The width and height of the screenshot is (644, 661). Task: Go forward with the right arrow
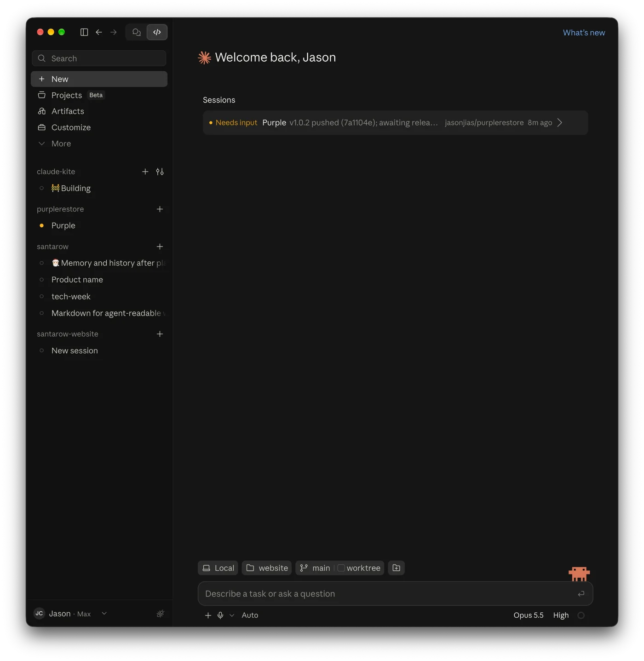click(114, 32)
